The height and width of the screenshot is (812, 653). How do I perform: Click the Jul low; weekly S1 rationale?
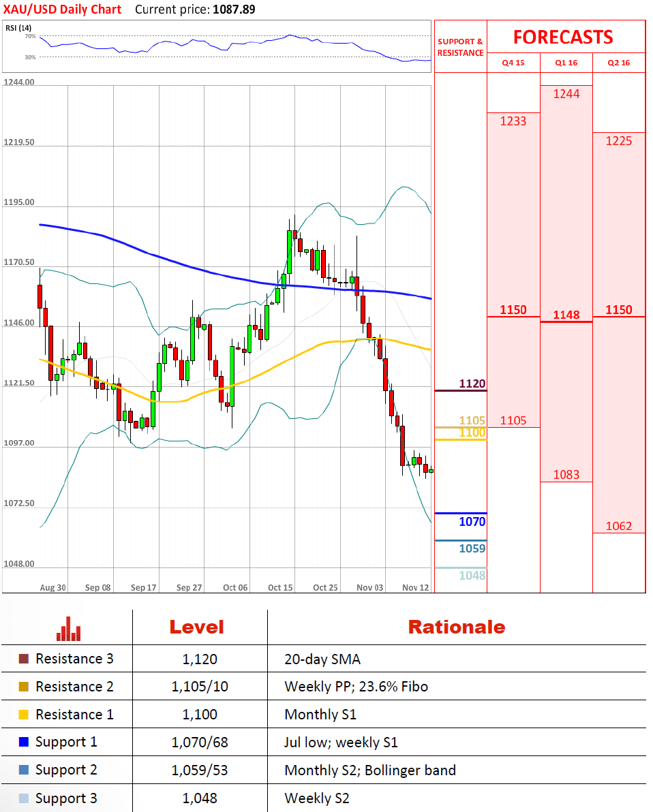coord(341,743)
